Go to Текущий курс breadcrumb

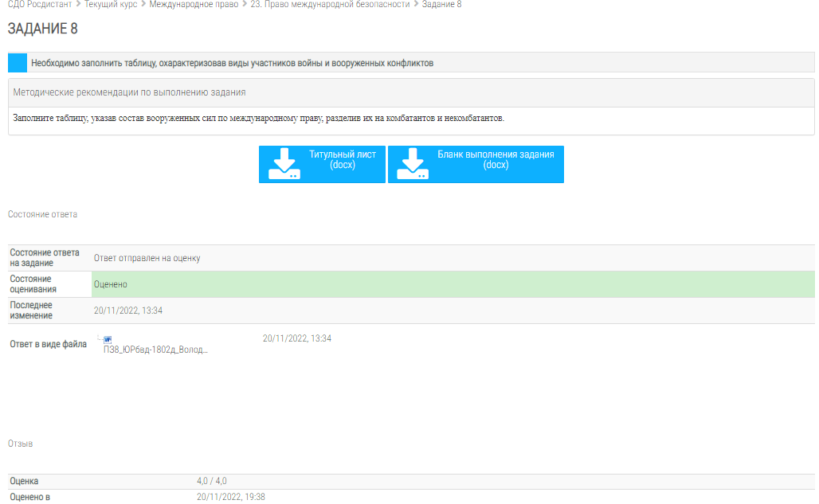(111, 4)
